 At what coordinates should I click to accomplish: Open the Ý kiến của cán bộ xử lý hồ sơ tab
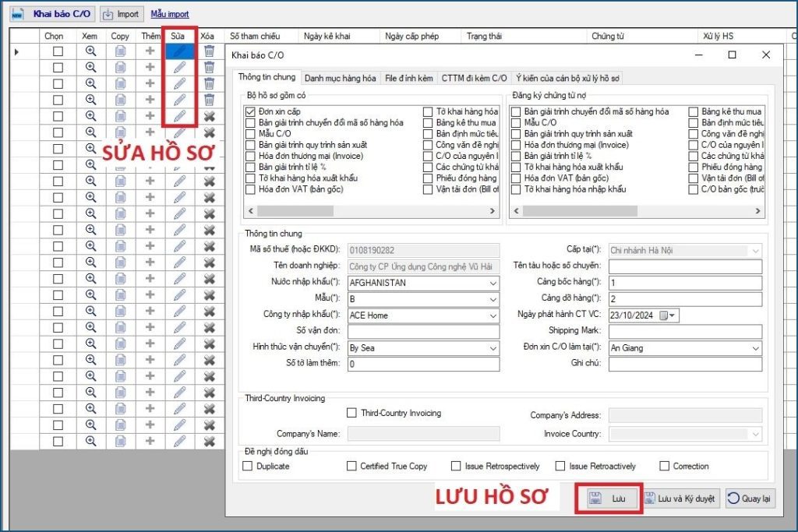click(x=567, y=79)
